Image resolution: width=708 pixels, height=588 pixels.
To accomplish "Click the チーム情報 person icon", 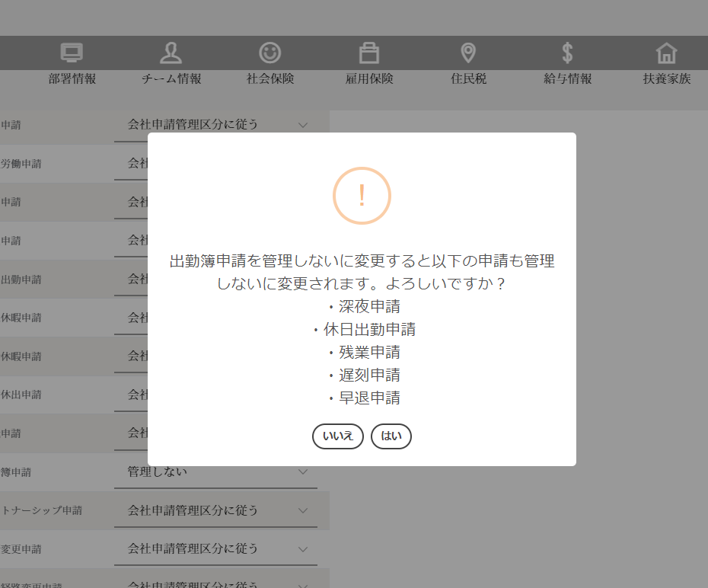I will (171, 53).
